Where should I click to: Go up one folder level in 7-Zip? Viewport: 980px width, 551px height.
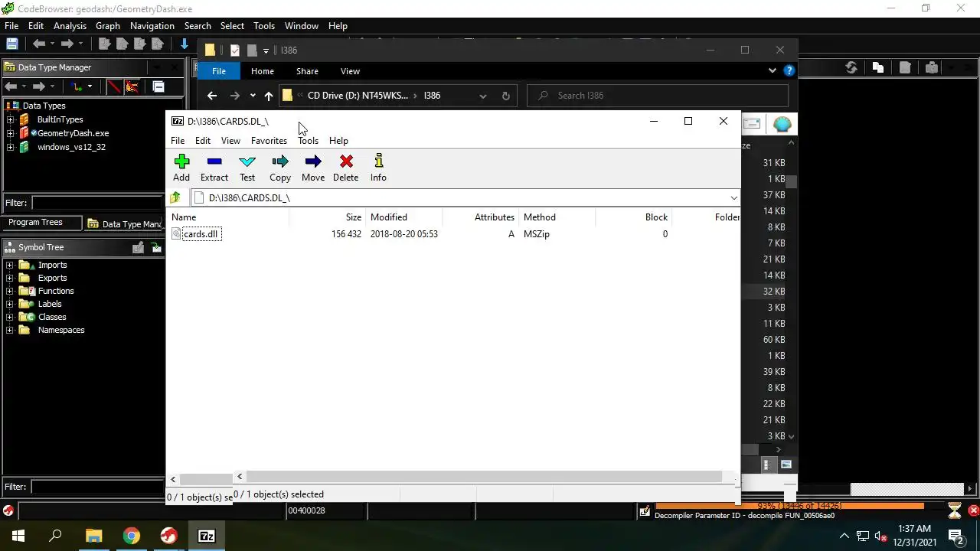(x=175, y=197)
